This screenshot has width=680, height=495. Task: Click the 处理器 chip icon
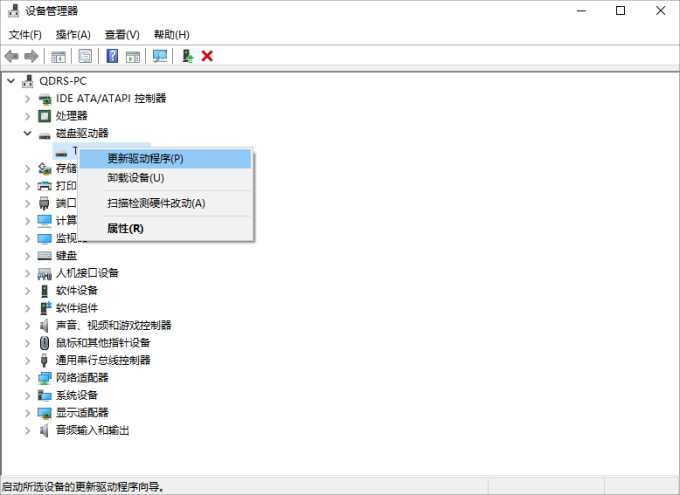pos(44,116)
